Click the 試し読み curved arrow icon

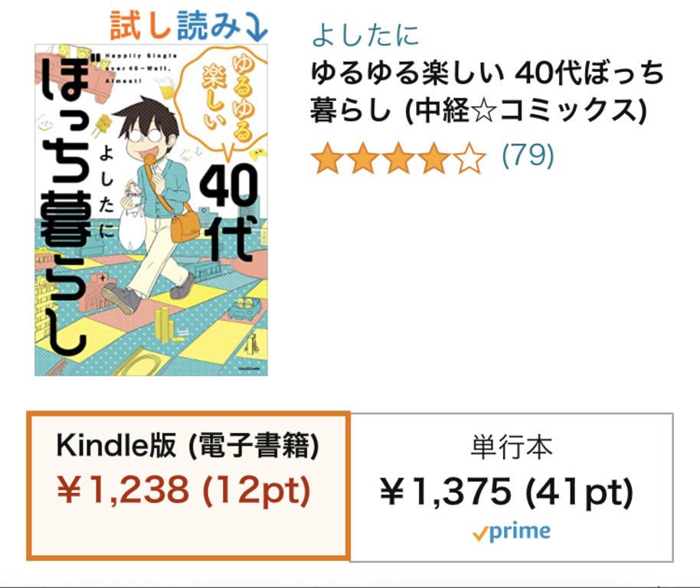[x=254, y=26]
